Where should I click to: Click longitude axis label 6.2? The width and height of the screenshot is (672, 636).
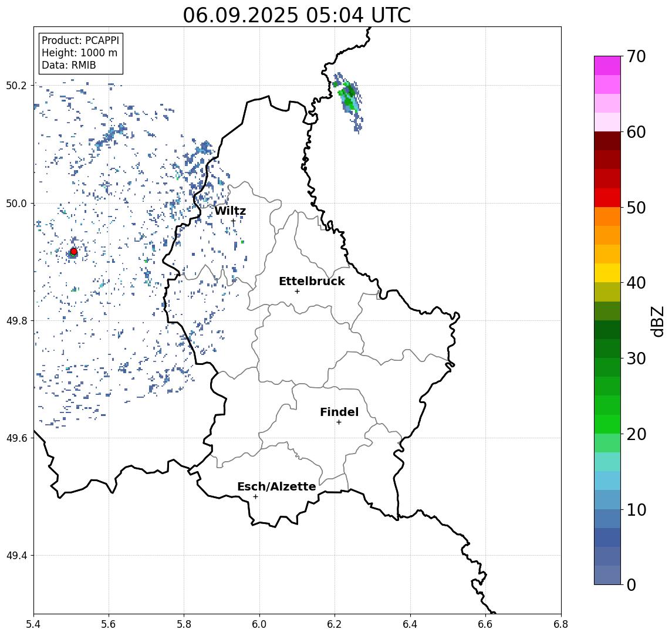(335, 624)
